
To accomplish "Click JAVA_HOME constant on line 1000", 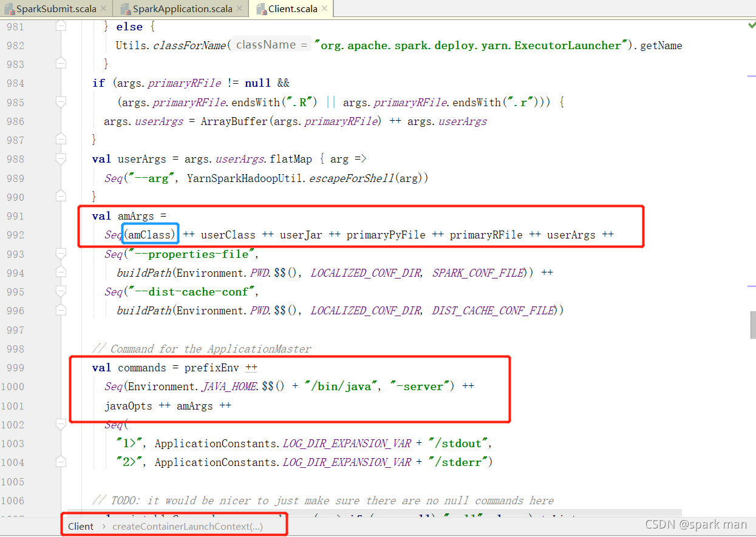I will [x=228, y=387].
